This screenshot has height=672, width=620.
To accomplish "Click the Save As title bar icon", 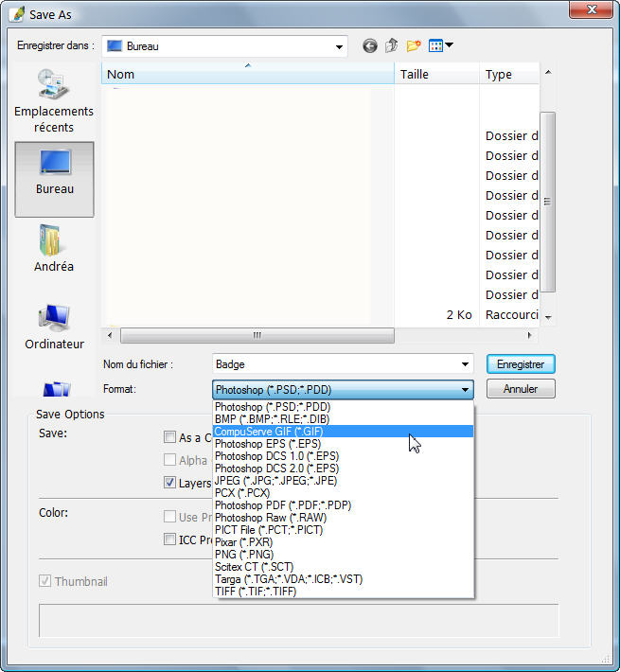I will tap(19, 14).
